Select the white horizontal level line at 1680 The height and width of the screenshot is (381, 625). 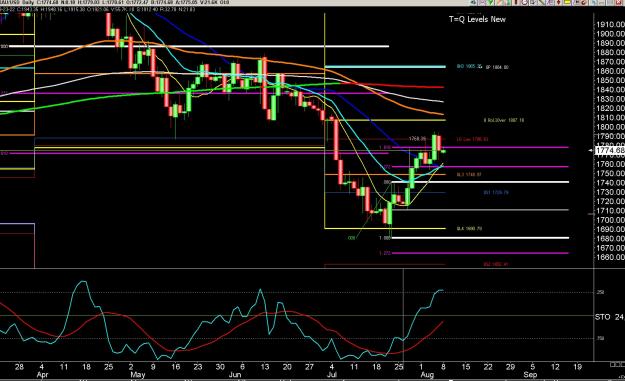(480, 238)
